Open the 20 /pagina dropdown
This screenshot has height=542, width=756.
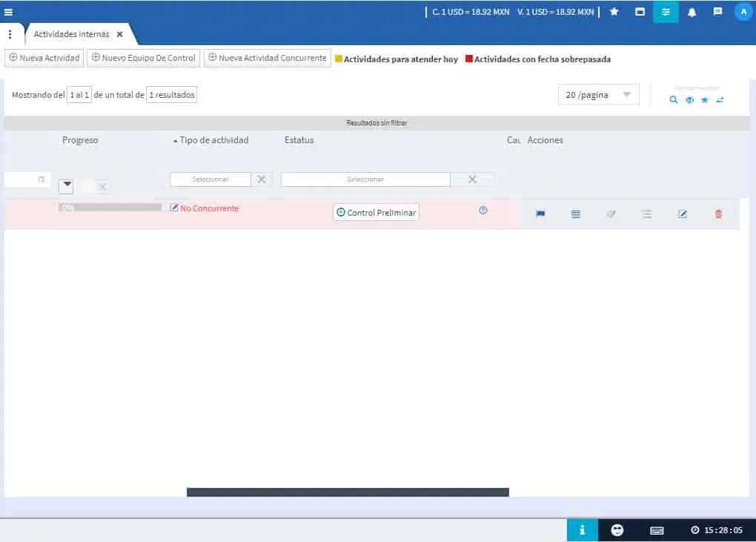(598, 95)
